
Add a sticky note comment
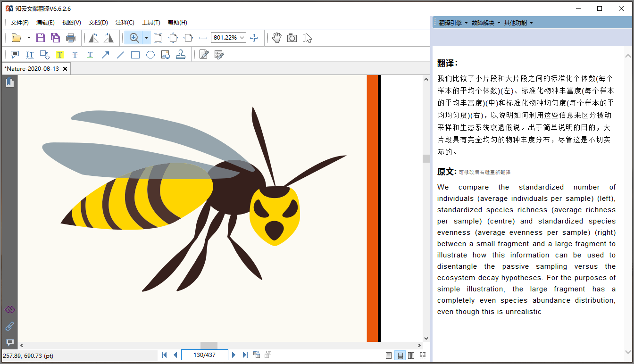pos(15,55)
